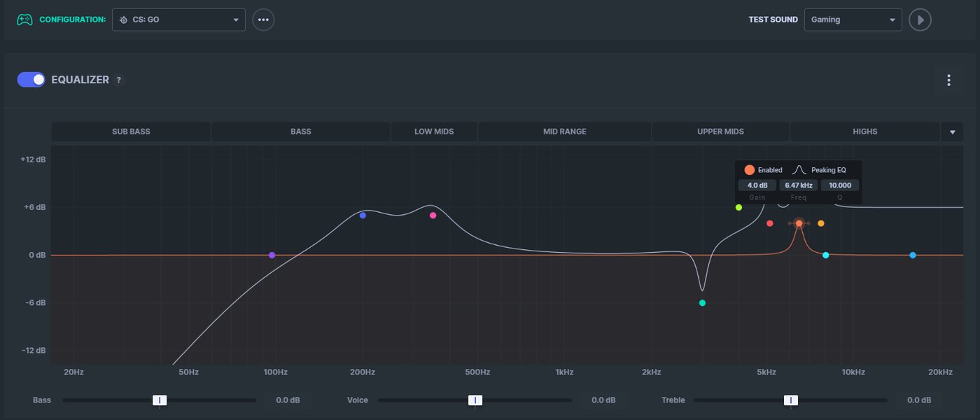980x420 pixels.
Task: Open the Equalizer vertical dots menu
Action: (x=948, y=80)
